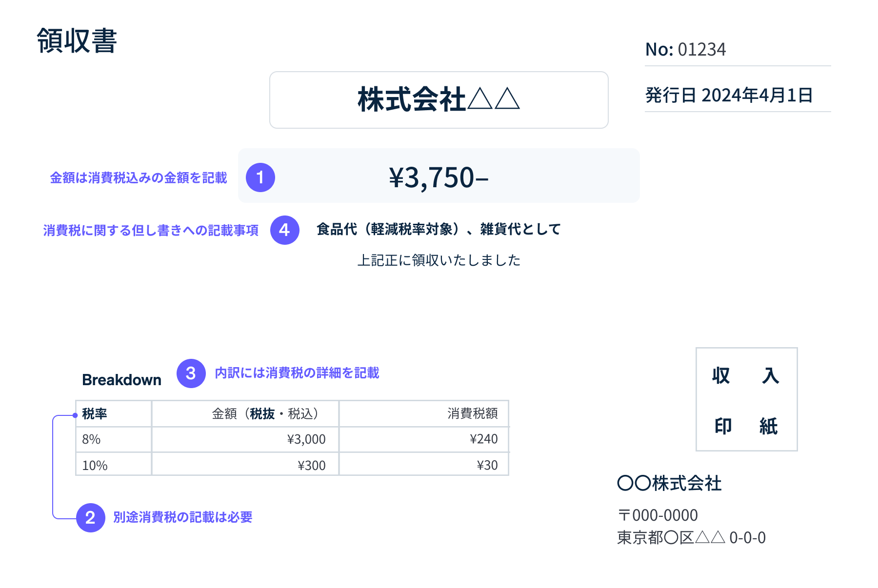This screenshot has height=588, width=878.
Task: Click the issue date 発行日 2024年4月1日
Action: pyautogui.click(x=729, y=95)
